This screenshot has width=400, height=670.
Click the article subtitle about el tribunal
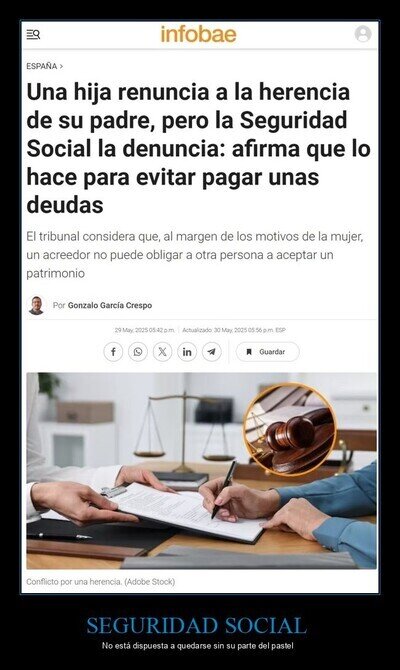[x=195, y=255]
